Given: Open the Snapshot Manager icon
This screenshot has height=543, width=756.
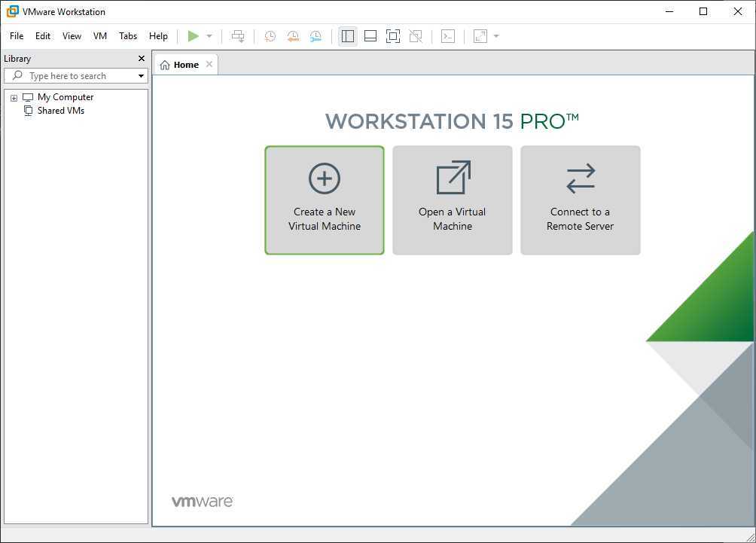Looking at the screenshot, I should click(316, 36).
